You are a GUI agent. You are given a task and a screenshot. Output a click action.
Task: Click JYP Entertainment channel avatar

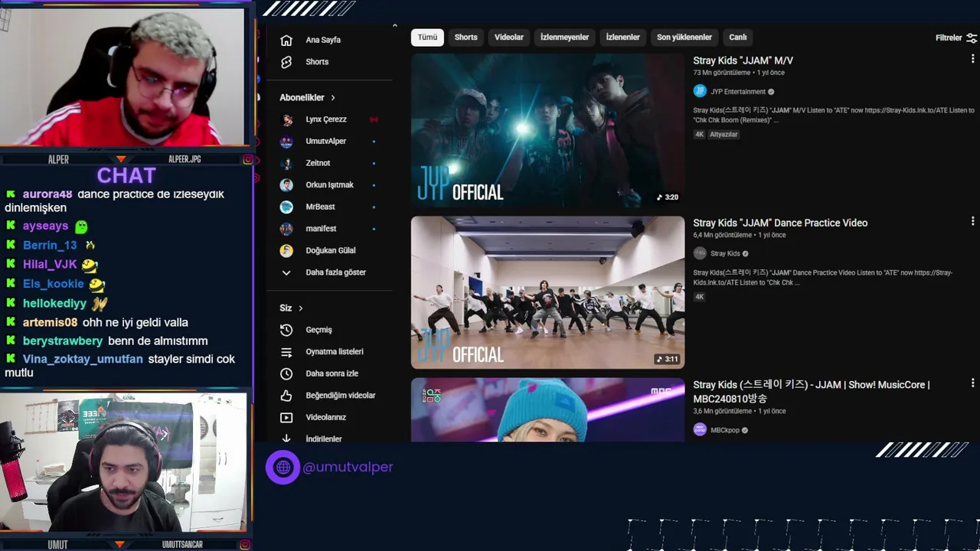[700, 91]
